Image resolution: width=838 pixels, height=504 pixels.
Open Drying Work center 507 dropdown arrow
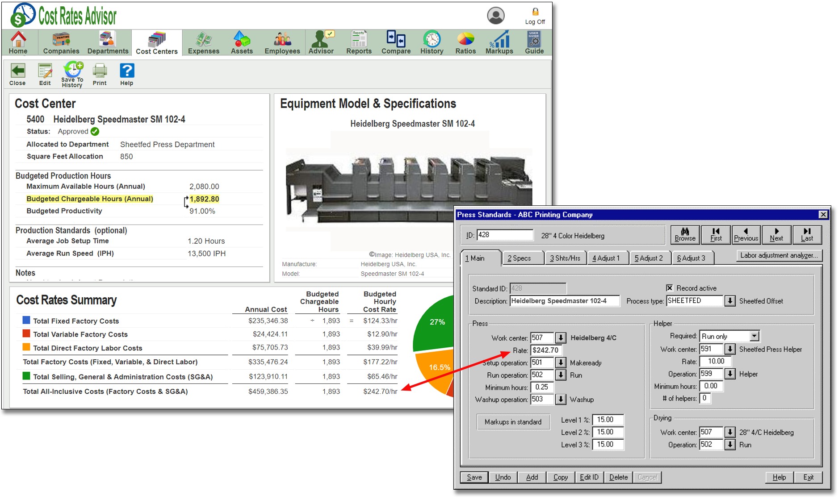pyautogui.click(x=730, y=432)
